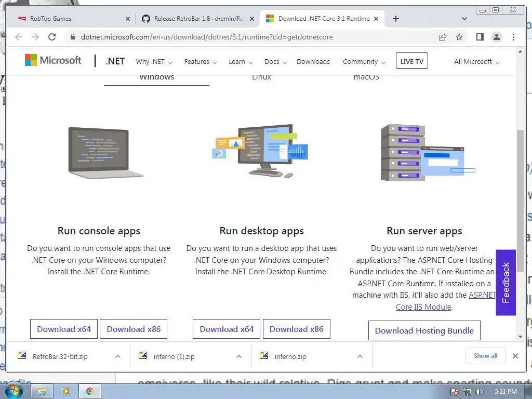The height and width of the screenshot is (399, 532).
Task: Click the LIVE TV button
Action: pos(411,61)
